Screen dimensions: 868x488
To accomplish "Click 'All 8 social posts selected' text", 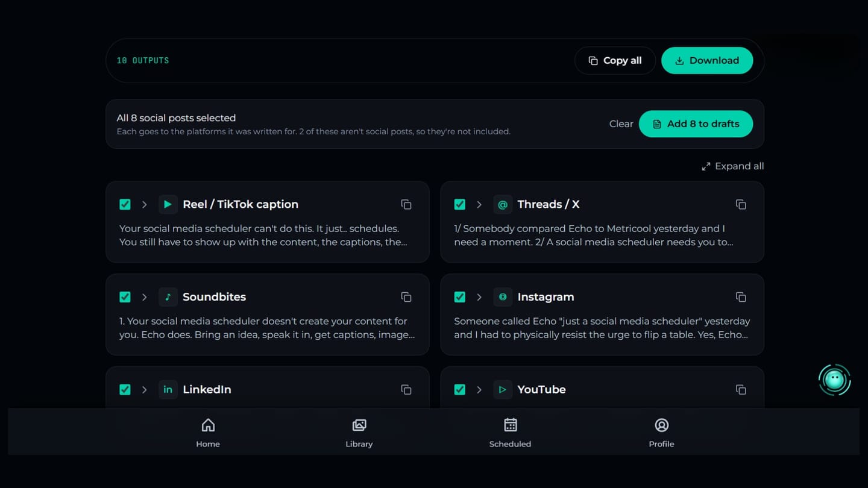I will pos(176,118).
